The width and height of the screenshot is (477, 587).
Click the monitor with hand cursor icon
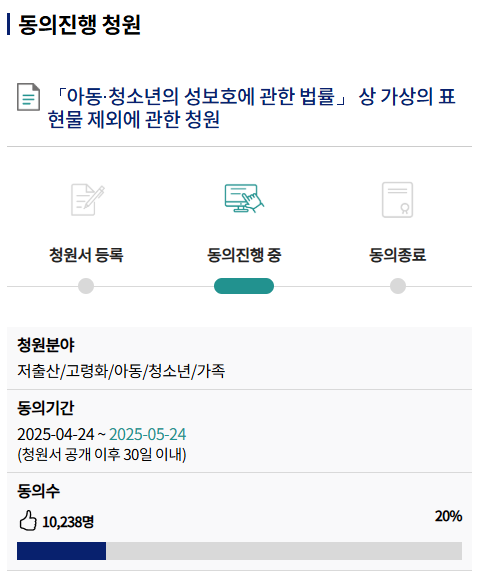244,198
